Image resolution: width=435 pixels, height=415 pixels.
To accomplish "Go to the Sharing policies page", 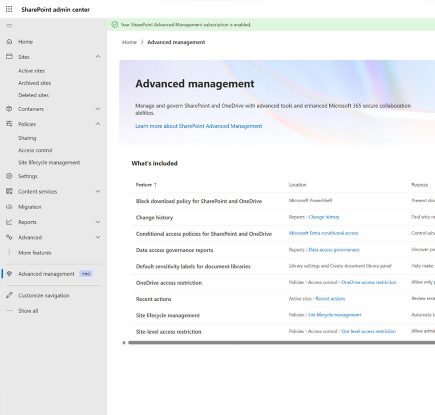I will click(x=27, y=138).
